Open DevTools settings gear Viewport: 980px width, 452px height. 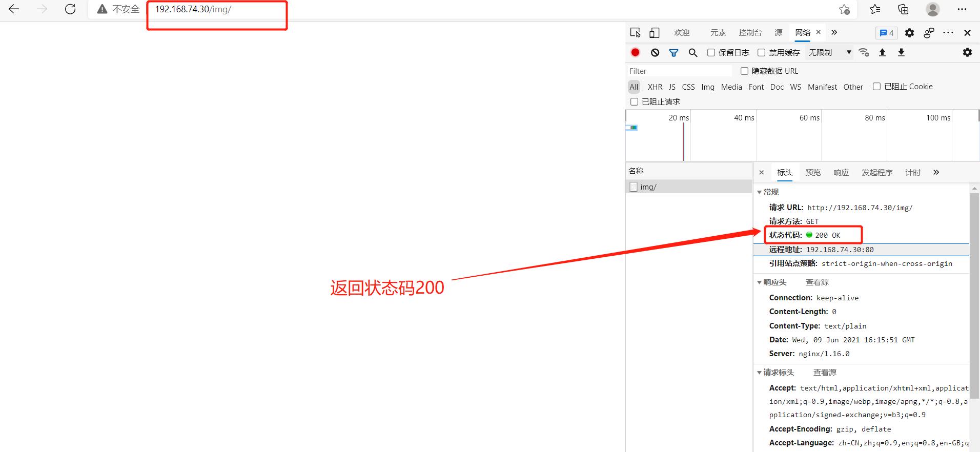[x=909, y=33]
